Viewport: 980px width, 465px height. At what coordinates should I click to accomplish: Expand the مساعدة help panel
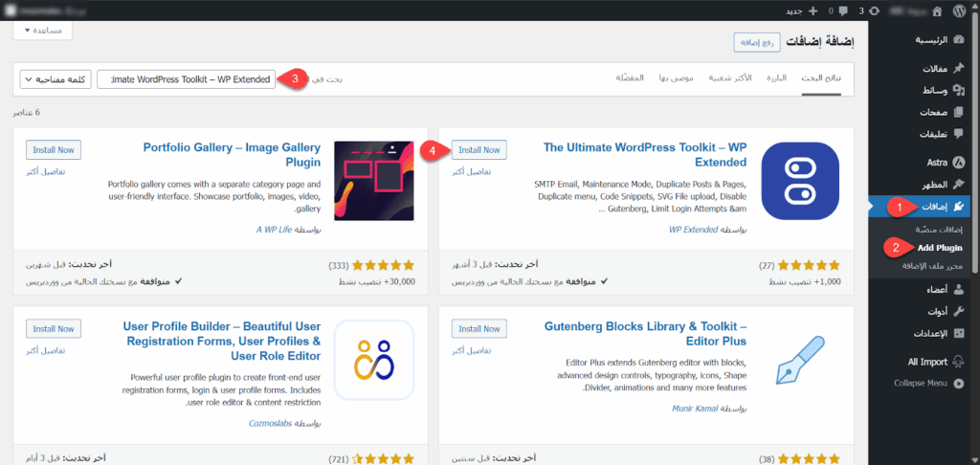(x=42, y=30)
